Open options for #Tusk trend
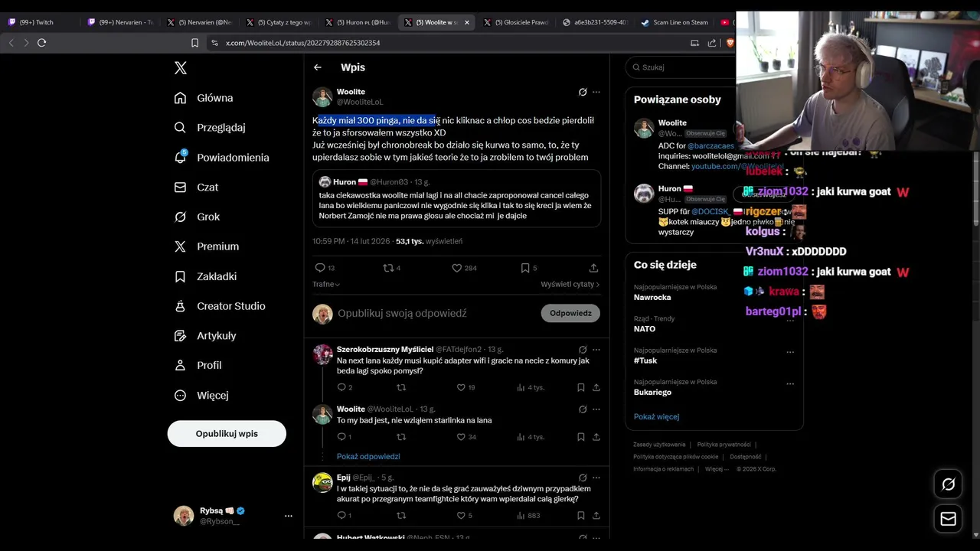980x551 pixels. (790, 352)
